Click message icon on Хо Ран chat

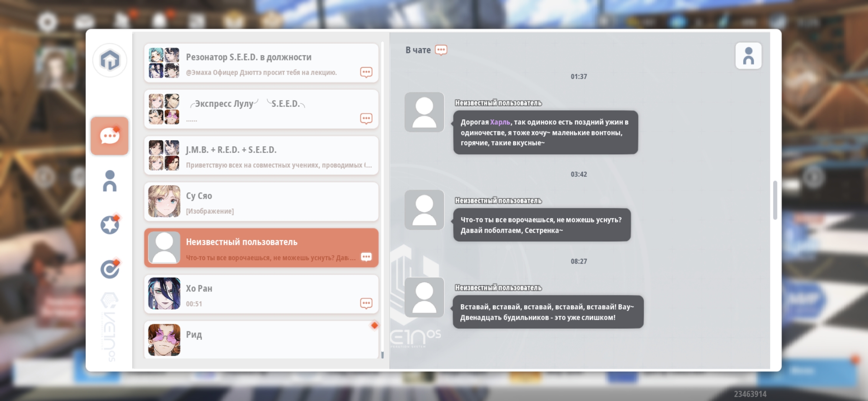366,303
